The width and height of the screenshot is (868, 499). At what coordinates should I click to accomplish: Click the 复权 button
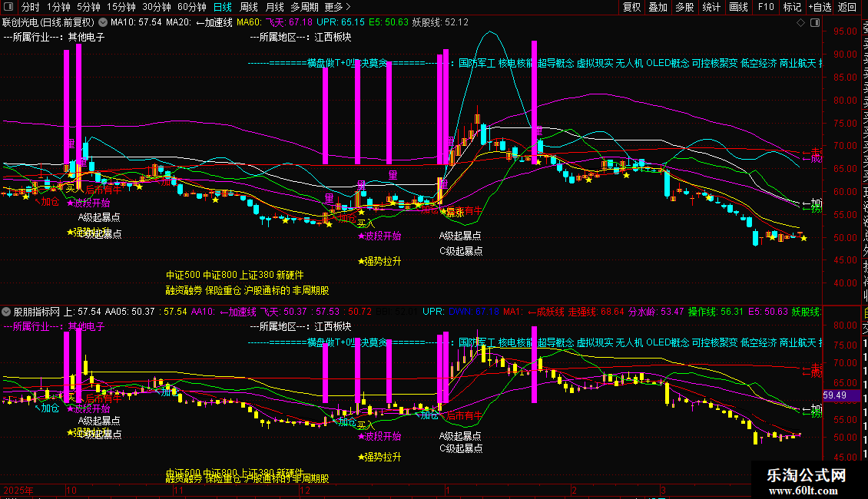631,7
